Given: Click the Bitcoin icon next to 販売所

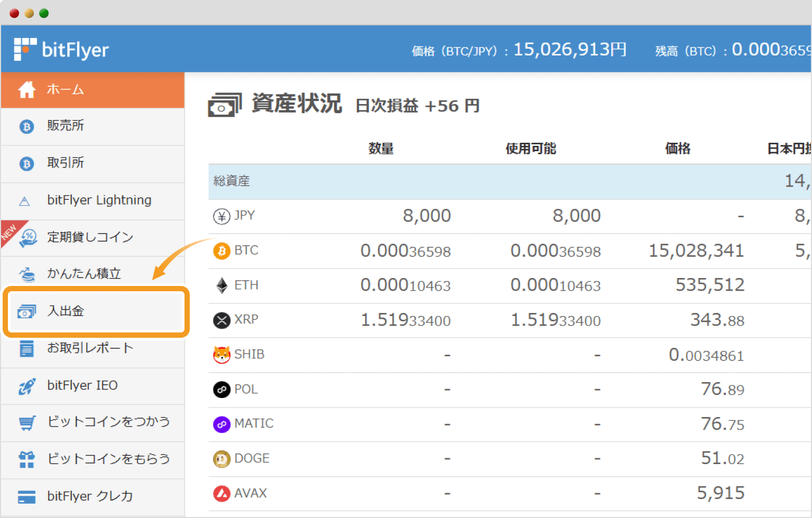Looking at the screenshot, I should pyautogui.click(x=26, y=126).
